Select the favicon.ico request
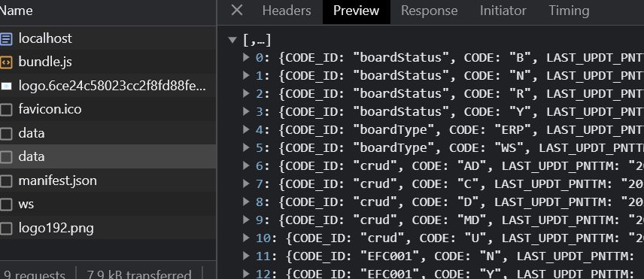This screenshot has height=279, width=644. [x=108, y=110]
